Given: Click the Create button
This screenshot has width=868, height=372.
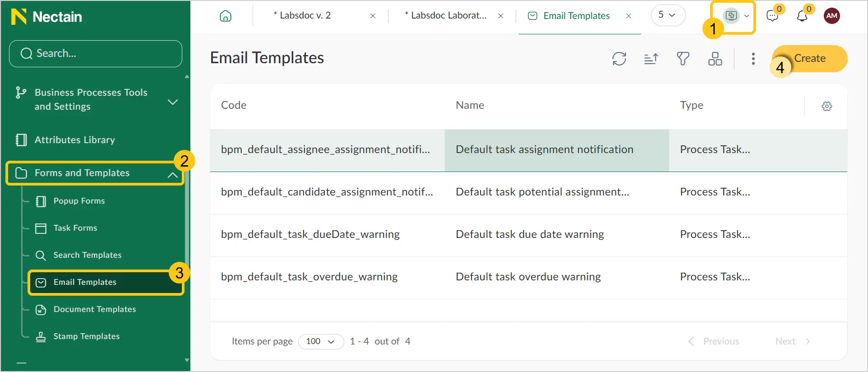Looking at the screenshot, I should (x=810, y=59).
